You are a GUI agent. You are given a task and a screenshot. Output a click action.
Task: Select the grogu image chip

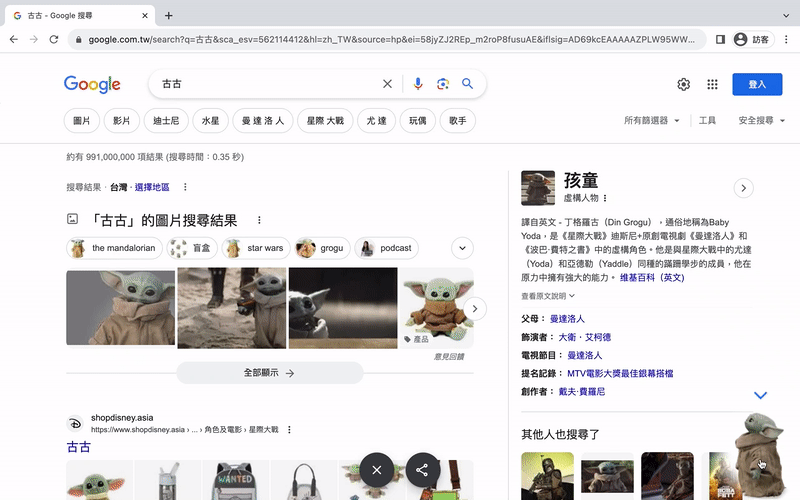[x=322, y=248]
